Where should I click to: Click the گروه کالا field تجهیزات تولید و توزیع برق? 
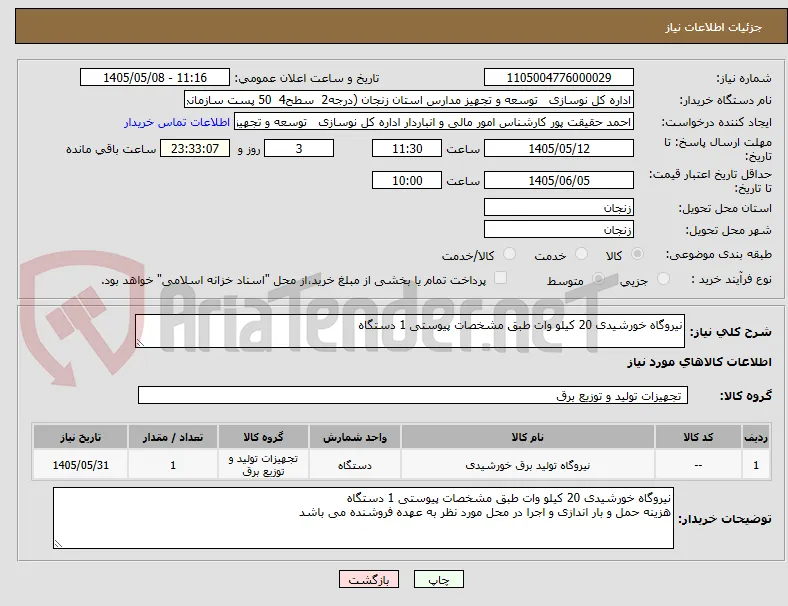click(413, 395)
